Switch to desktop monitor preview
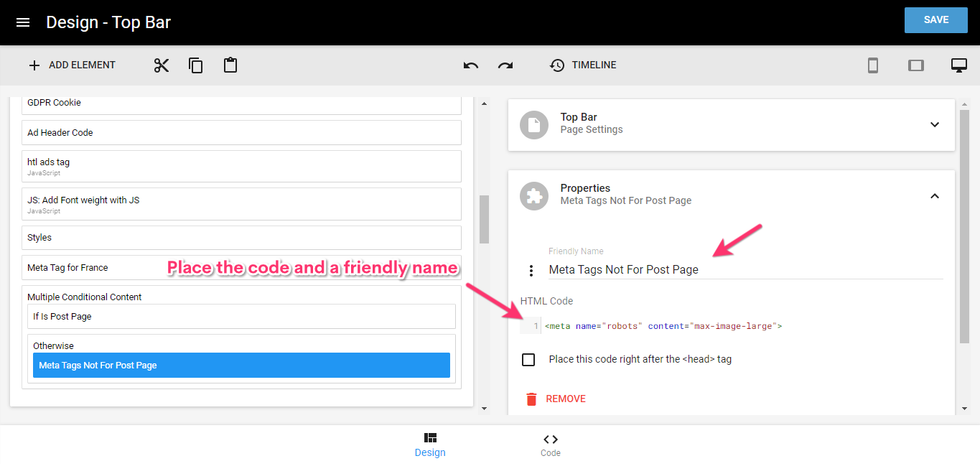Viewport: 980px width, 464px height. [958, 66]
